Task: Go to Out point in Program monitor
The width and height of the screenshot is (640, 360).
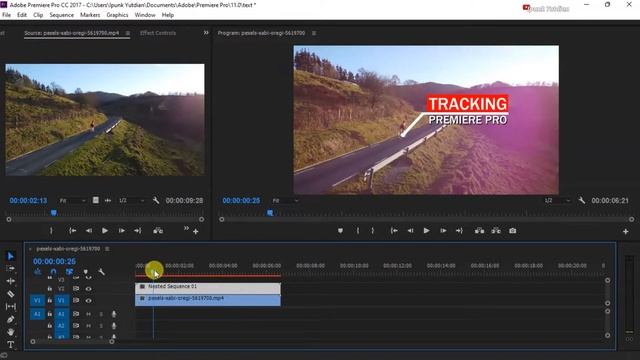Action: coord(459,231)
